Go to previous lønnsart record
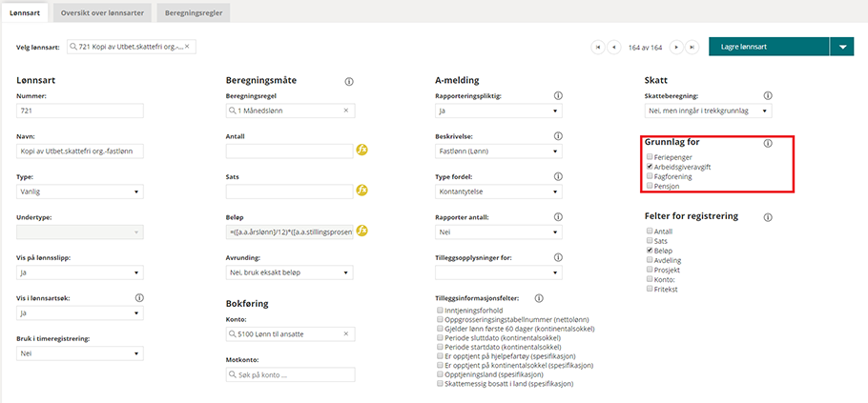Screen dimensions: 868x403 [x=614, y=48]
